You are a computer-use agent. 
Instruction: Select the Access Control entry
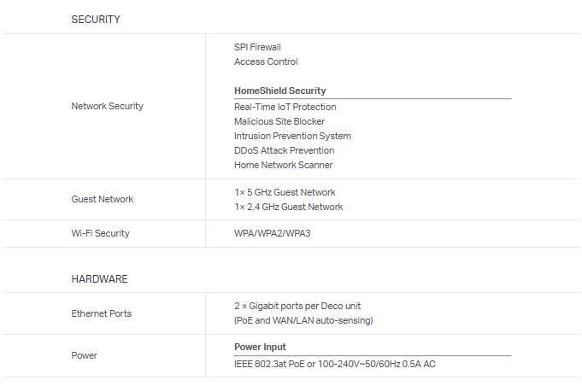[x=266, y=61]
